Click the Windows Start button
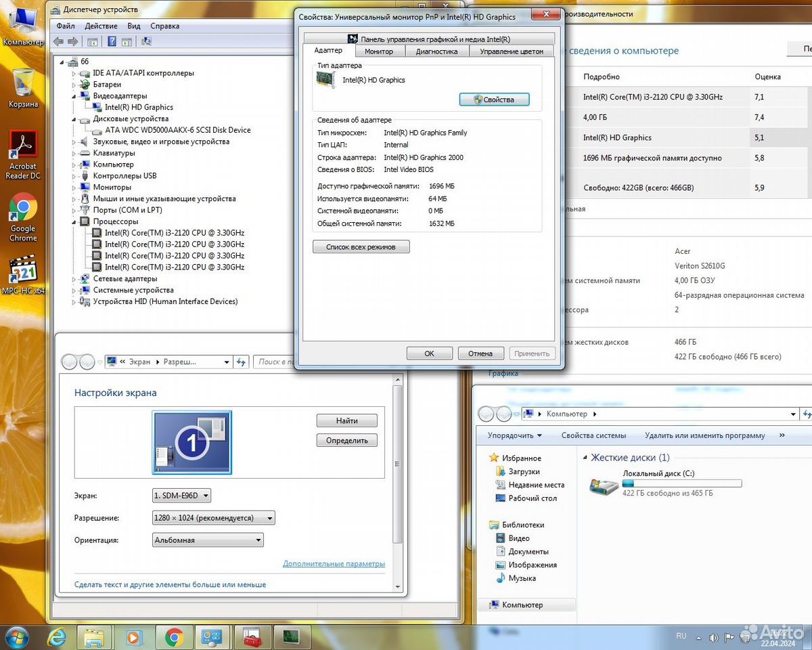 18,637
